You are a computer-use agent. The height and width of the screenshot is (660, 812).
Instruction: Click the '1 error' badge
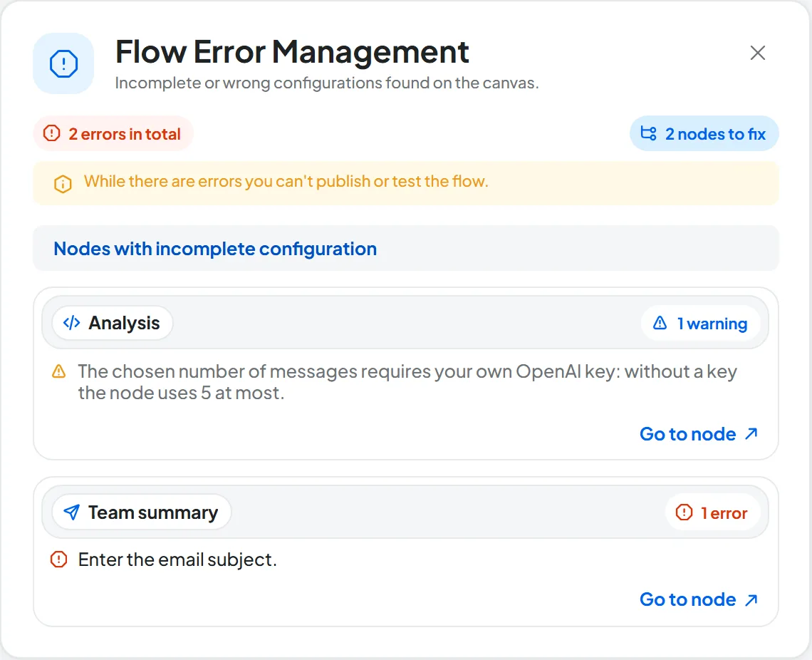point(713,513)
